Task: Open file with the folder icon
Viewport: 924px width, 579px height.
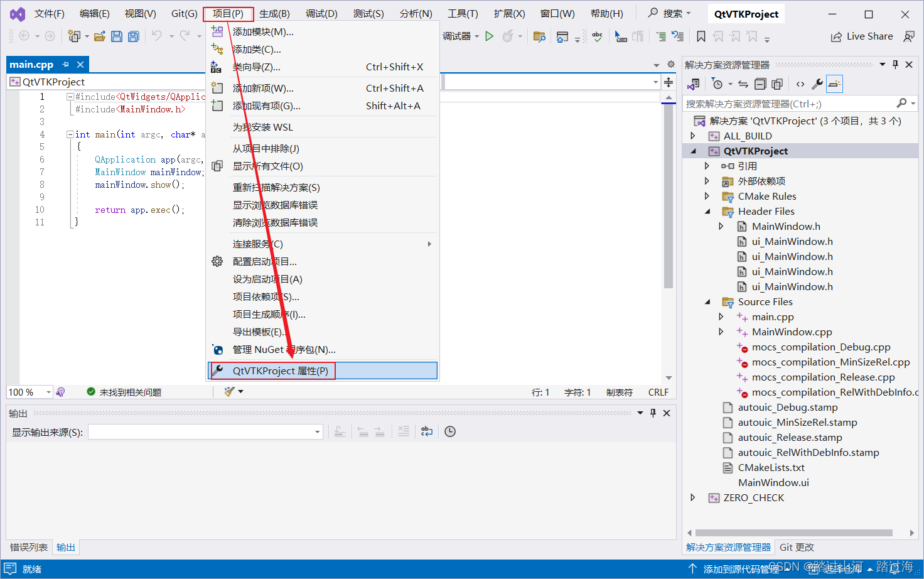Action: click(x=99, y=36)
